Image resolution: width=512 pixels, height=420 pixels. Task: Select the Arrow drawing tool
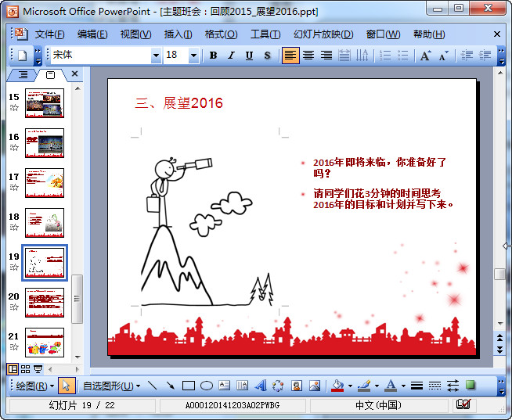170,386
